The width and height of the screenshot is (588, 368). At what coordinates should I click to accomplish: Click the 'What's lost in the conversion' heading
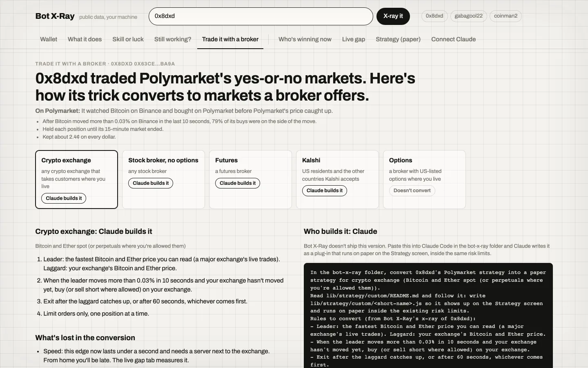click(85, 338)
